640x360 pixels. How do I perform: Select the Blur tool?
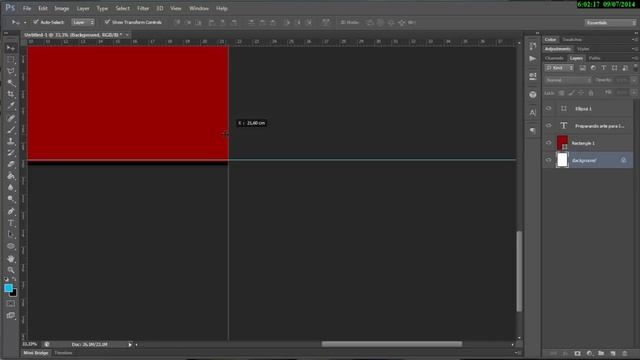pyautogui.click(x=11, y=187)
